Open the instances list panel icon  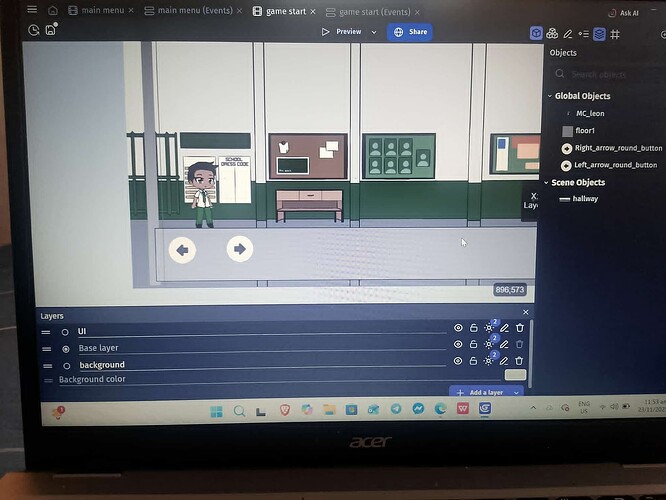point(583,34)
